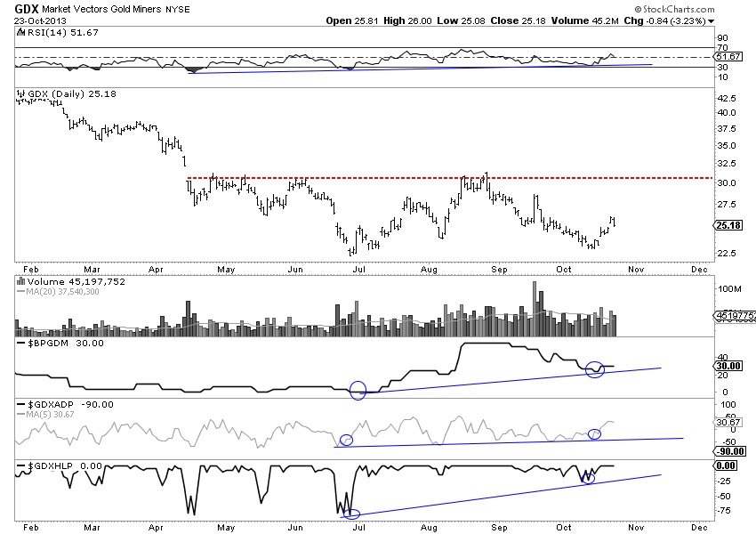Click the '$BPGDM 30.00' panel label
The image size is (756, 534).
(66, 343)
